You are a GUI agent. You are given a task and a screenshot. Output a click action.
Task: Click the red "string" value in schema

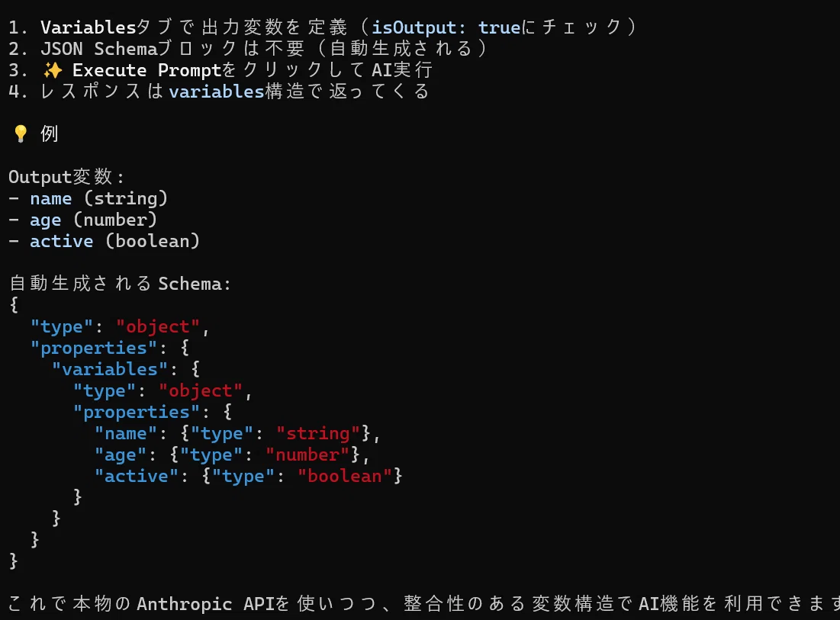318,433
